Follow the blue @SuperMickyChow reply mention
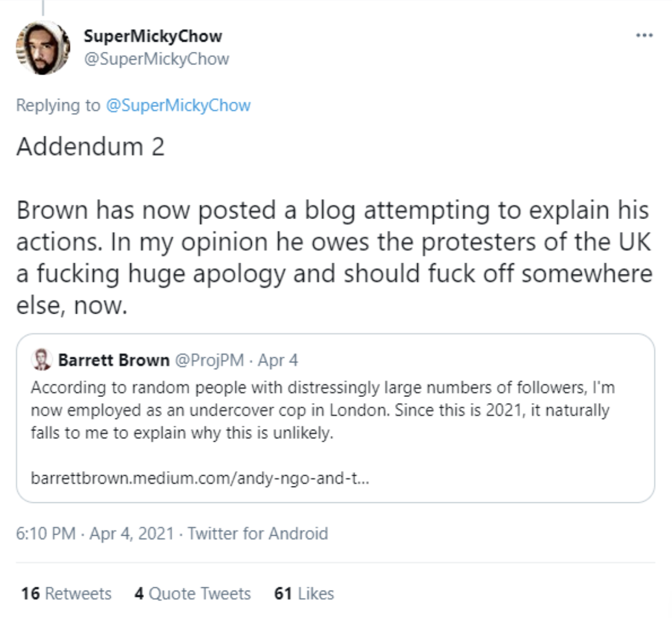The image size is (672, 618). pyautogui.click(x=178, y=105)
